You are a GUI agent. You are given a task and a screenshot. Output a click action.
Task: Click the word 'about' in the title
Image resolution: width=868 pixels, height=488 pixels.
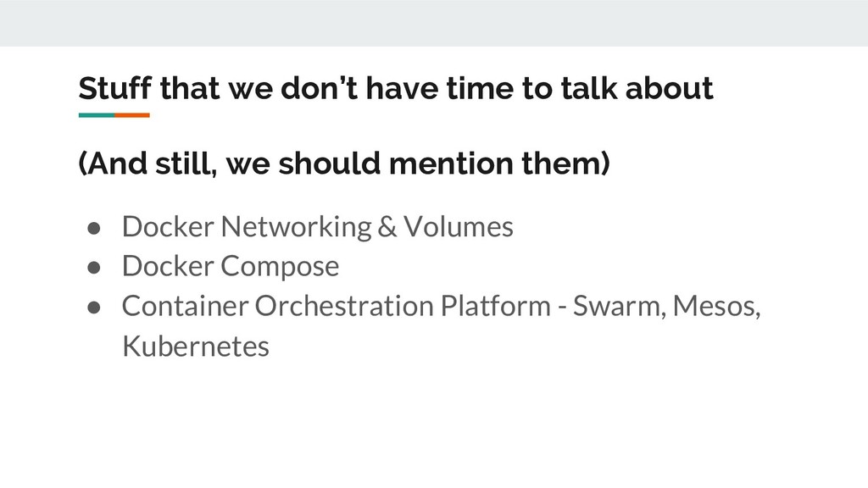pyautogui.click(x=670, y=88)
